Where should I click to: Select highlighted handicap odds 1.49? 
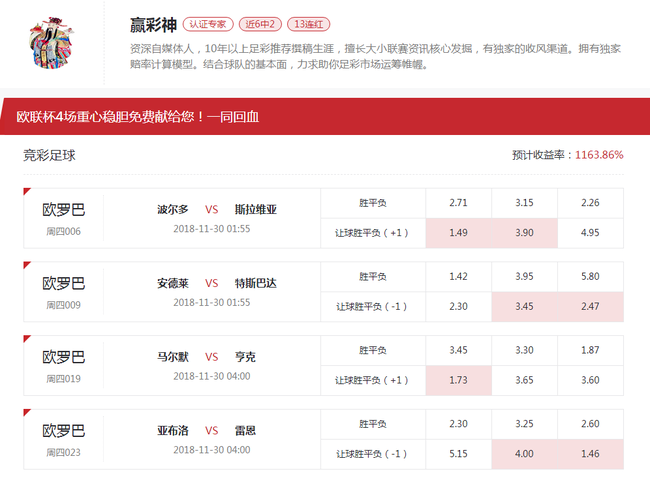click(458, 233)
